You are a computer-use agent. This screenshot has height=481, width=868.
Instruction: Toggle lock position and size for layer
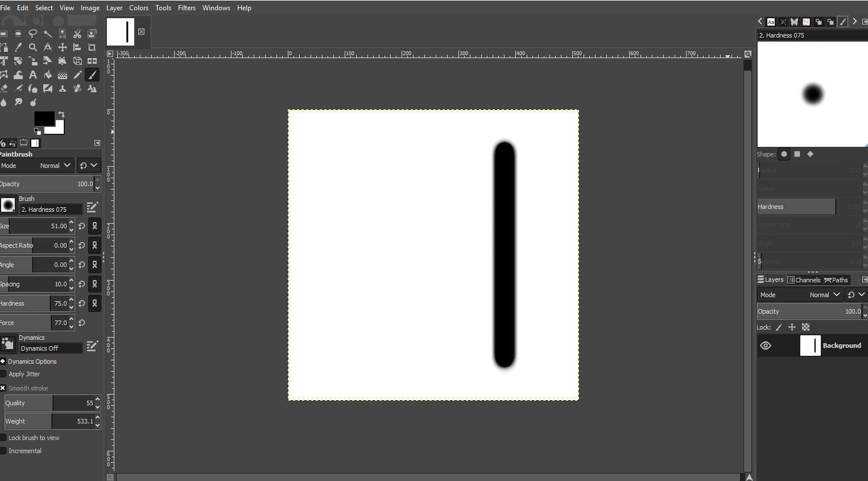click(x=792, y=327)
